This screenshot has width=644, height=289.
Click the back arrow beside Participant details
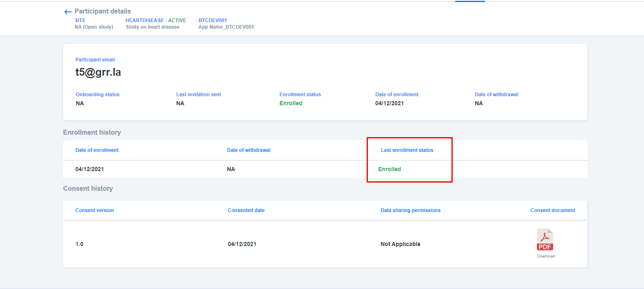click(x=68, y=12)
